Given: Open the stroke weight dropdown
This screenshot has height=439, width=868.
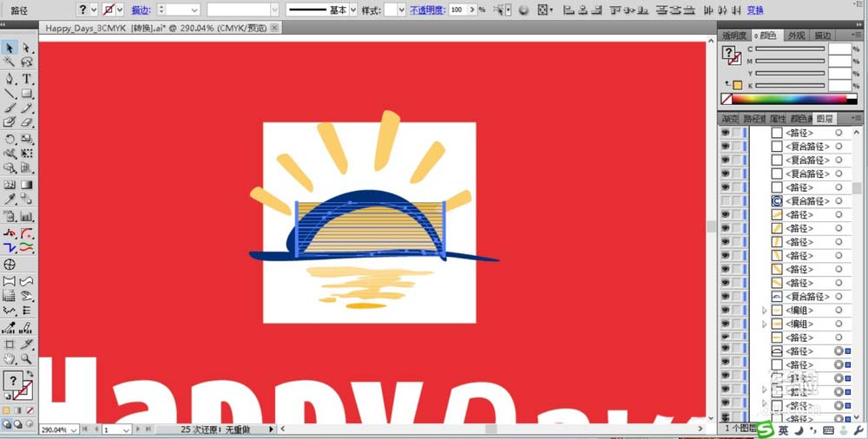Looking at the screenshot, I should [194, 10].
